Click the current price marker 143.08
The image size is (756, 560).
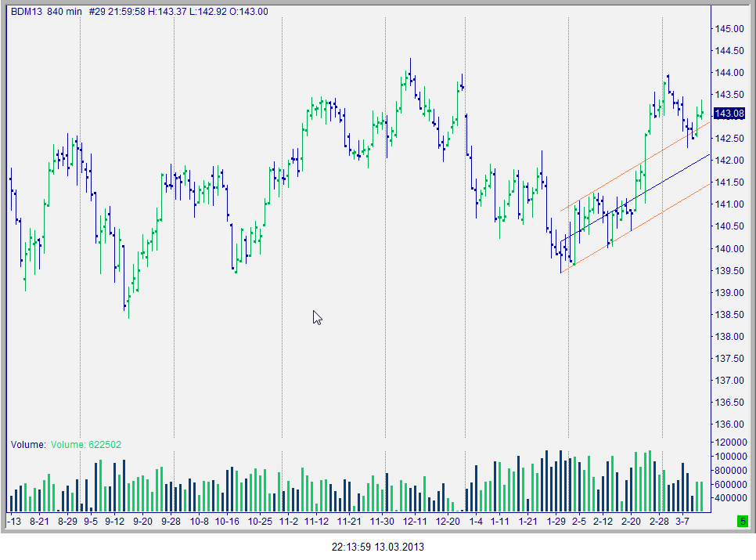729,114
